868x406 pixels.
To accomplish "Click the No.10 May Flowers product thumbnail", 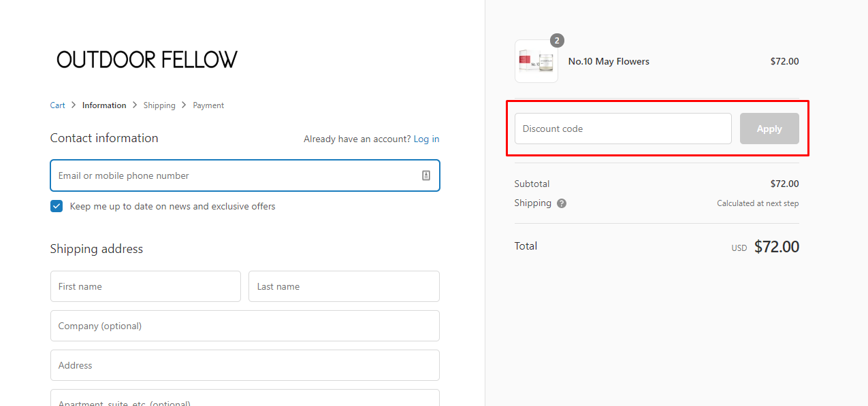I will 536,61.
